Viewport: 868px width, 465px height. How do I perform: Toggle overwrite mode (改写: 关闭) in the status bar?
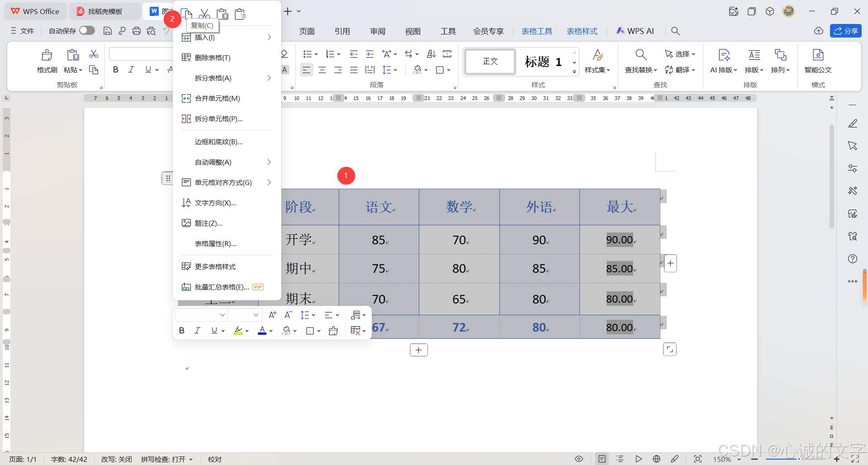[x=116, y=459]
